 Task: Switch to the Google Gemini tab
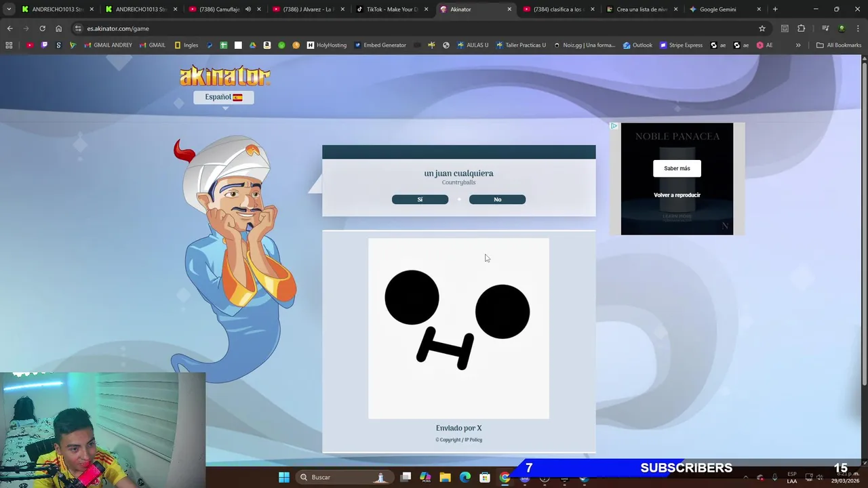(x=724, y=9)
